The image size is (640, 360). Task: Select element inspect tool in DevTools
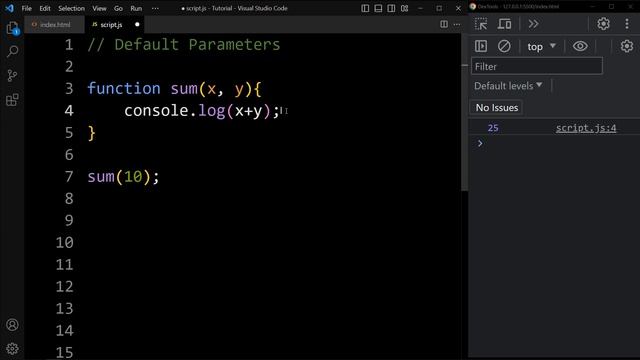pos(481,24)
